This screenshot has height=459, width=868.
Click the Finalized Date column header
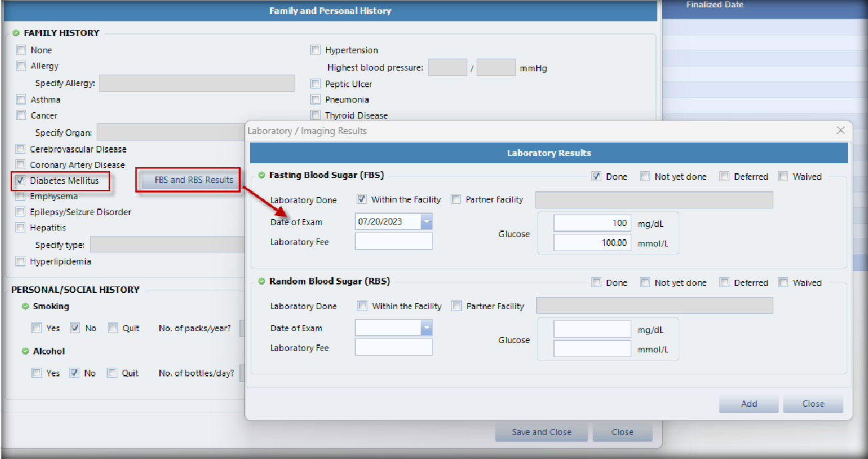(x=715, y=5)
